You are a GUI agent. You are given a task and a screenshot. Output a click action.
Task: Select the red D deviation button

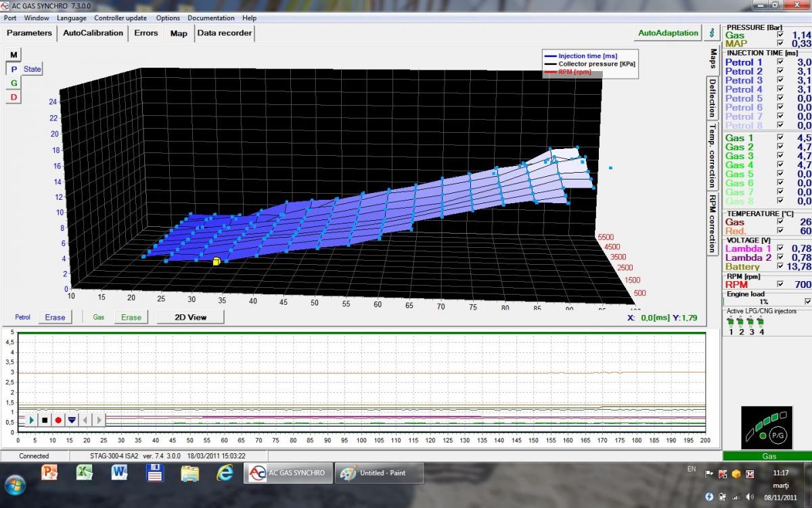[x=14, y=98]
